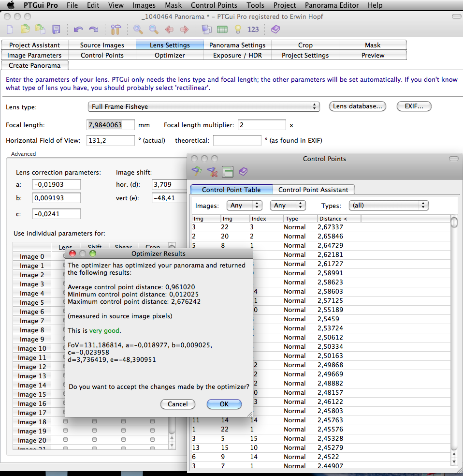Toggle the Shear checkbox for Image 18
Image resolution: width=463 pixels, height=476 pixels.
tap(123, 421)
